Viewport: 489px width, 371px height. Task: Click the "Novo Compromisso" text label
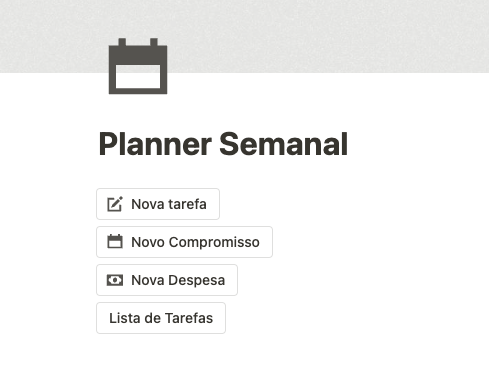[x=195, y=242]
